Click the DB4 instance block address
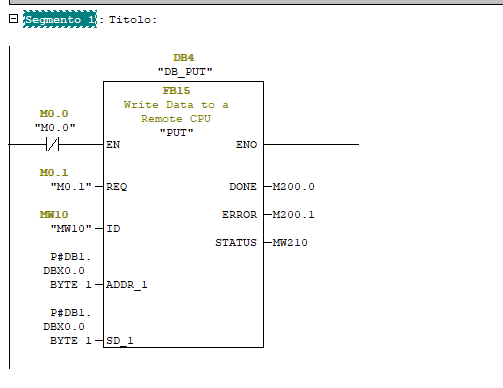Image resolution: width=503 pixels, height=388 pixels. [183, 58]
